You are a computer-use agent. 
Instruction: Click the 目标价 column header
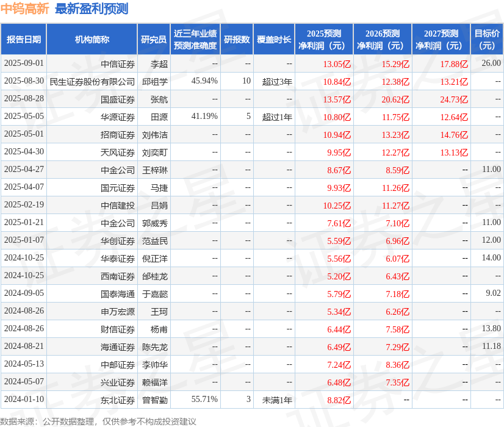click(x=487, y=39)
